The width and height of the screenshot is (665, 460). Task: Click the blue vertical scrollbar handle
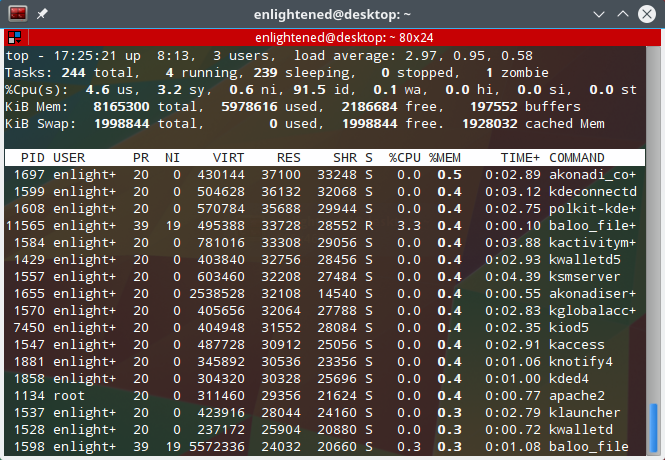654,428
